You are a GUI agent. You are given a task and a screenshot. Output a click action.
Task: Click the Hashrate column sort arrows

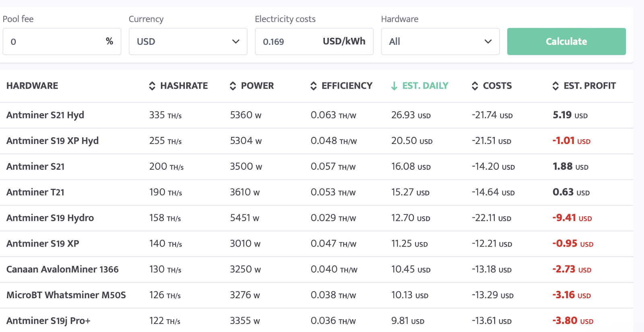click(x=152, y=86)
